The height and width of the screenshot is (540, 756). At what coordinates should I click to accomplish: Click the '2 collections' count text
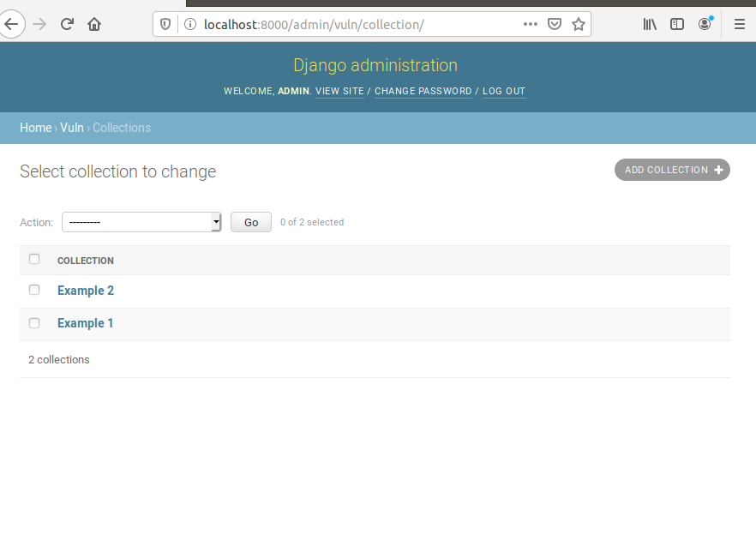point(59,360)
